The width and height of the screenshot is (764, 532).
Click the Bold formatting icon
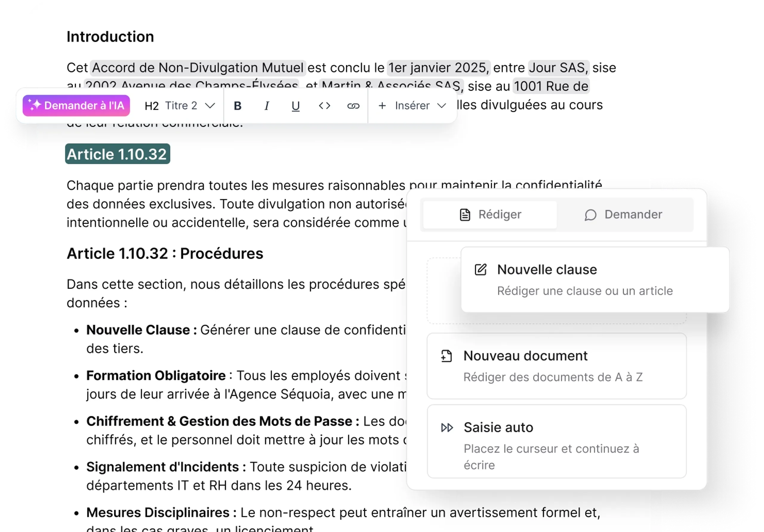pyautogui.click(x=237, y=106)
